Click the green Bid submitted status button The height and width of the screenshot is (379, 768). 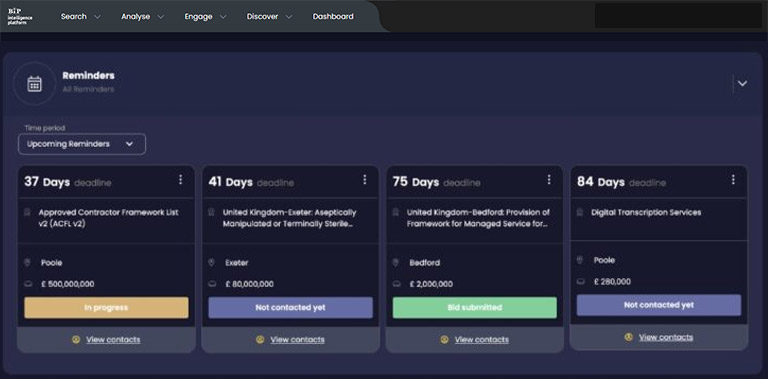475,308
